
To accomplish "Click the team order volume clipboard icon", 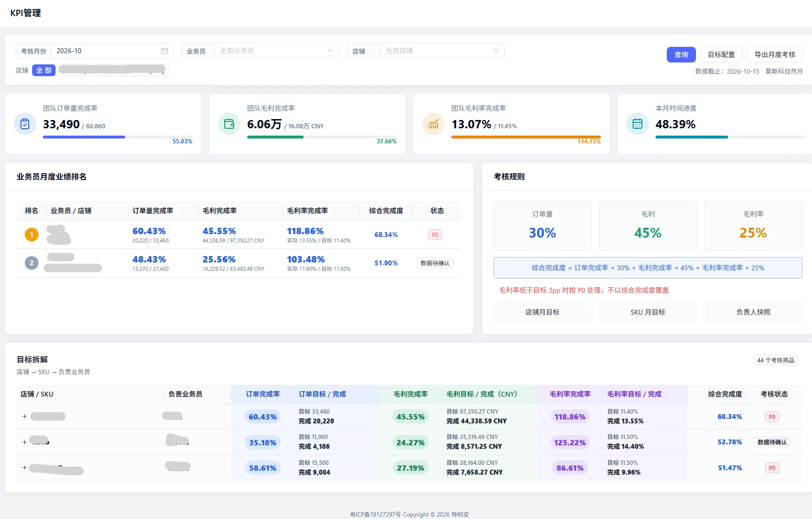I will pyautogui.click(x=25, y=124).
